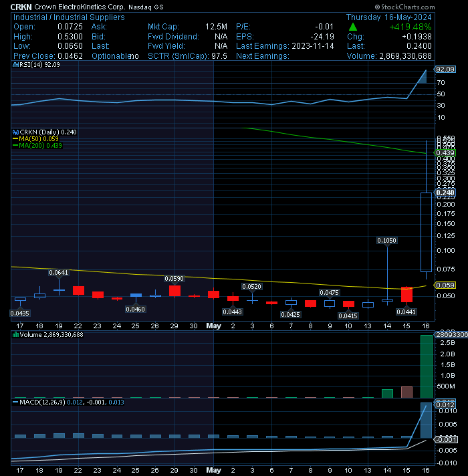Click the May month label on price axis
This screenshot has height=476, width=468.
[x=214, y=326]
